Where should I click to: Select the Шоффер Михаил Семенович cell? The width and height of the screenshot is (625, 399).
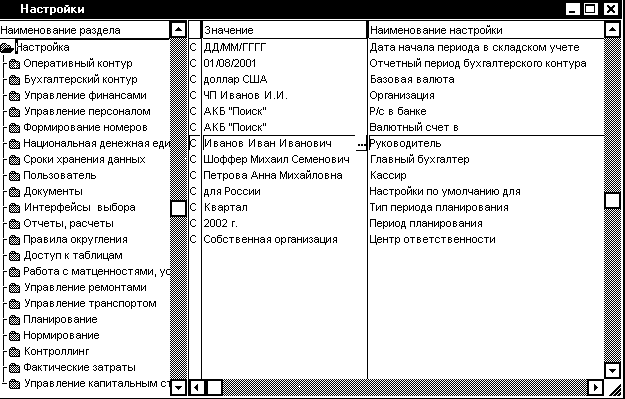coord(284,159)
